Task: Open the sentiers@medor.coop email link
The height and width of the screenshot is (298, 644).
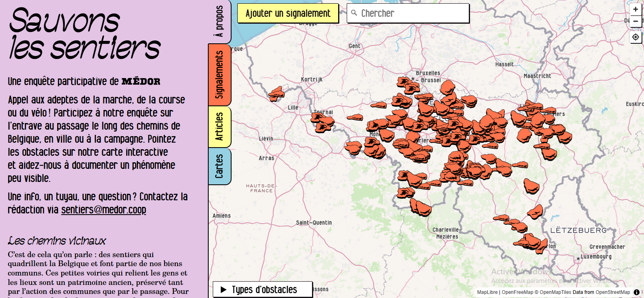Action: point(103,210)
